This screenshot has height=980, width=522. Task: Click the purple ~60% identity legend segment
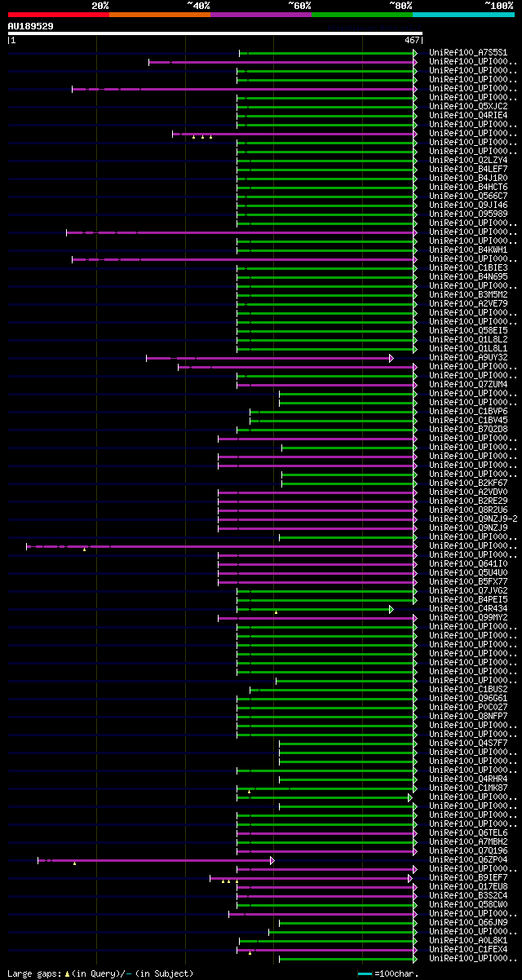[261, 15]
